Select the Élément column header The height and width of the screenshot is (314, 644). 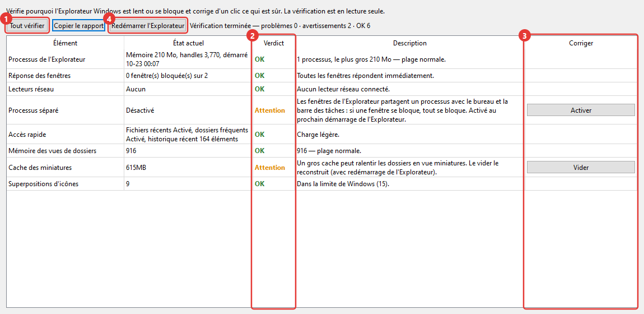(x=66, y=43)
